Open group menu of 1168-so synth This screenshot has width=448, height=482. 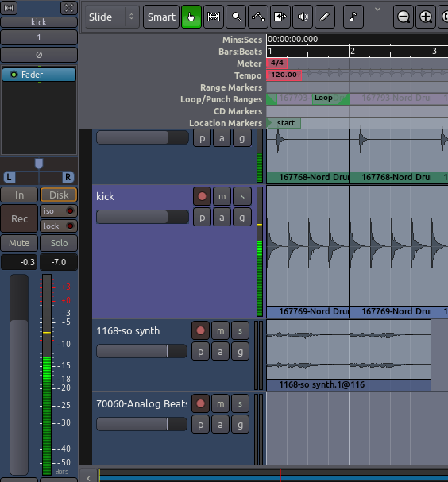tap(240, 351)
